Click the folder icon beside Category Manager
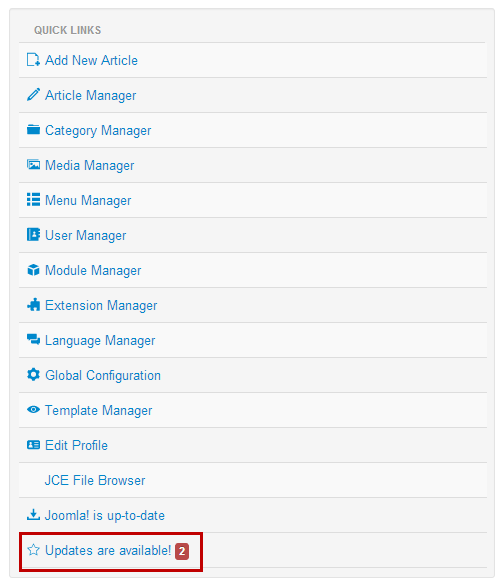 tap(33, 129)
